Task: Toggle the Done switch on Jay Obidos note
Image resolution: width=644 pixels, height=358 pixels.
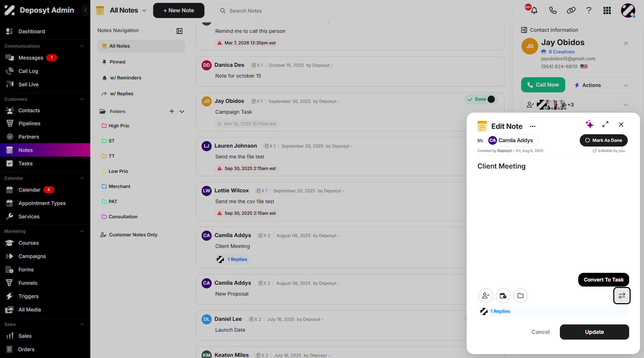Action: (x=491, y=99)
